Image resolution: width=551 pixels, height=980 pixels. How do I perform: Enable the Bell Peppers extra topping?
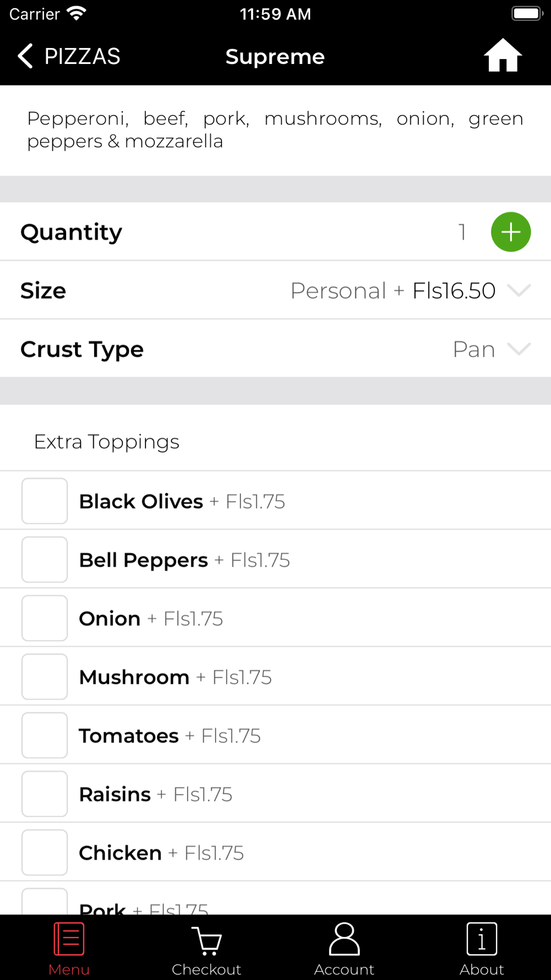(45, 559)
